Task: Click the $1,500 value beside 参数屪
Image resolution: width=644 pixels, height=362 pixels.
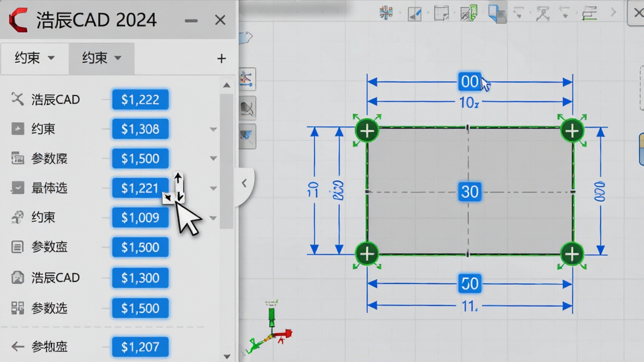Action: pos(140,158)
